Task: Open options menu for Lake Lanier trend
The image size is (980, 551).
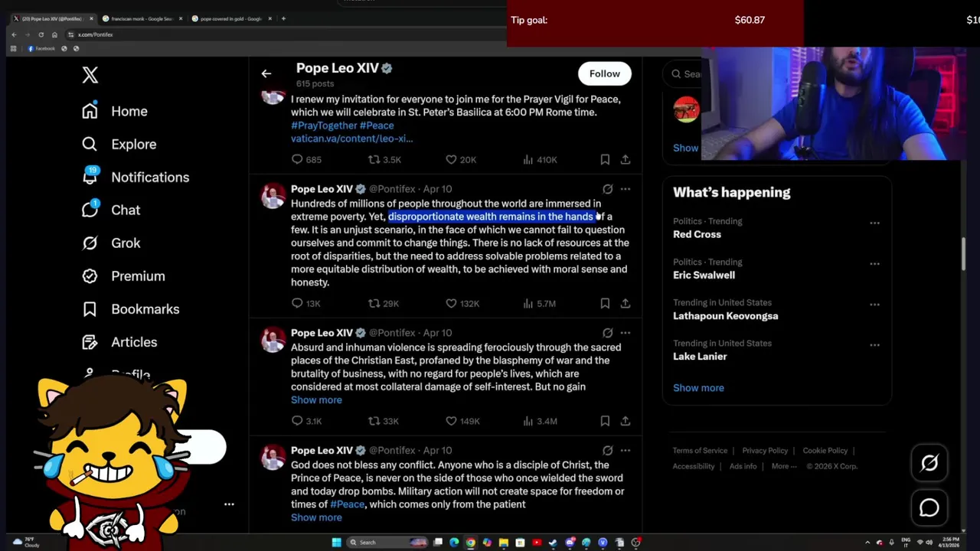Action: click(874, 344)
